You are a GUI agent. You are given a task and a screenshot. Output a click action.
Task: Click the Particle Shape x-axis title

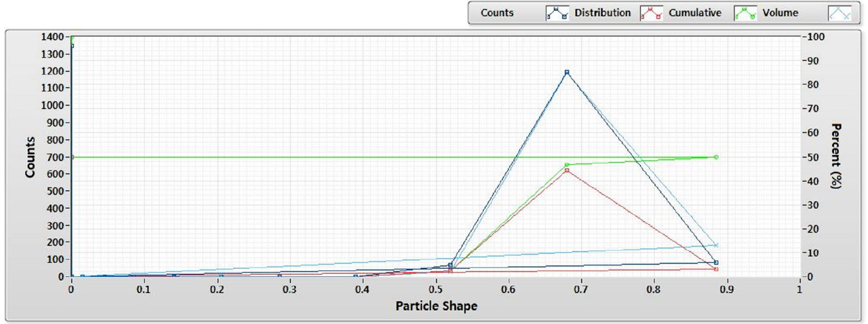(436, 306)
